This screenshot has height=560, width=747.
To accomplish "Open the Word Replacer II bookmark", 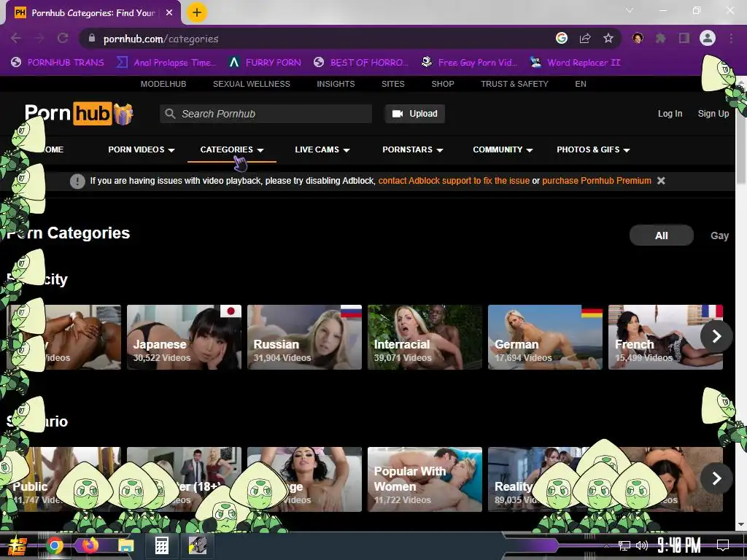I will click(x=575, y=63).
